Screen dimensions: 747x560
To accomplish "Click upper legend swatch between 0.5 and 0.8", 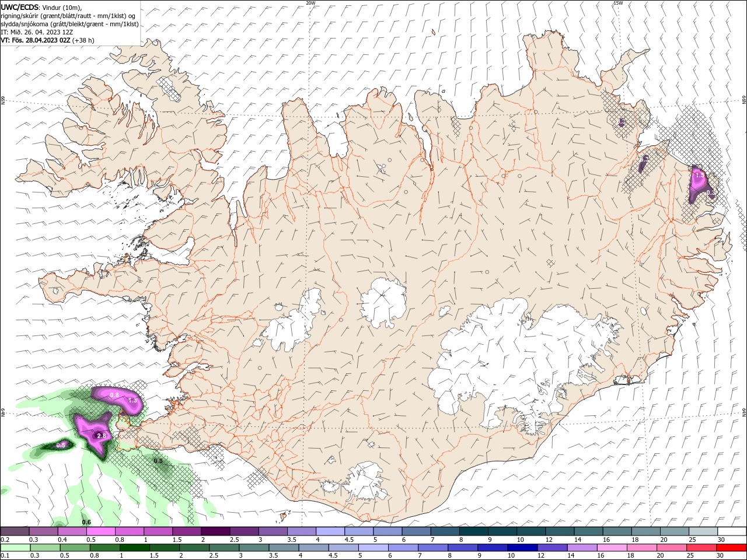I will (100, 531).
